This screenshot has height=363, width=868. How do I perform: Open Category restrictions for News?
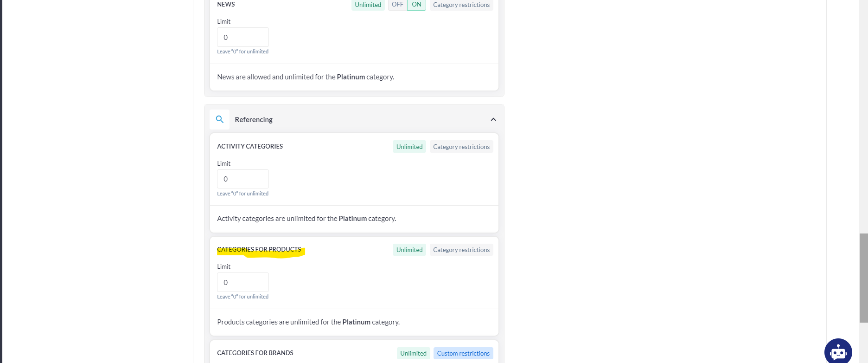click(461, 5)
